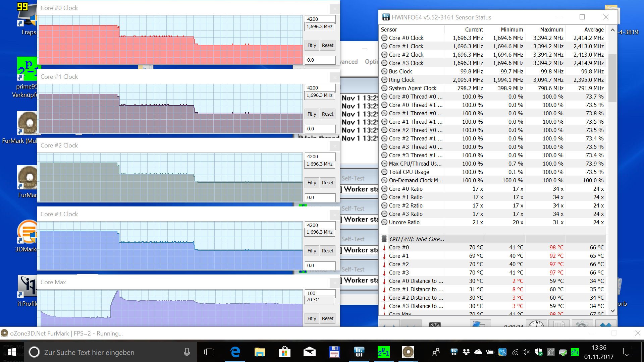Open the Windows Start menu

[x=12, y=352]
